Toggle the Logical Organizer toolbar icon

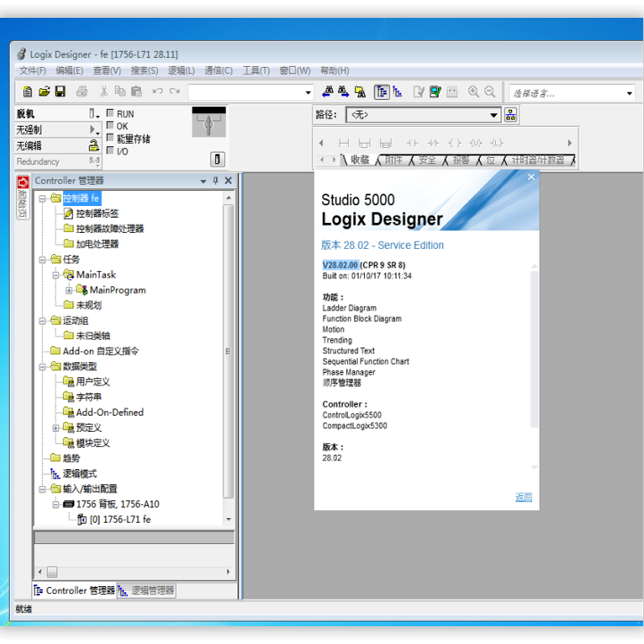click(398, 92)
